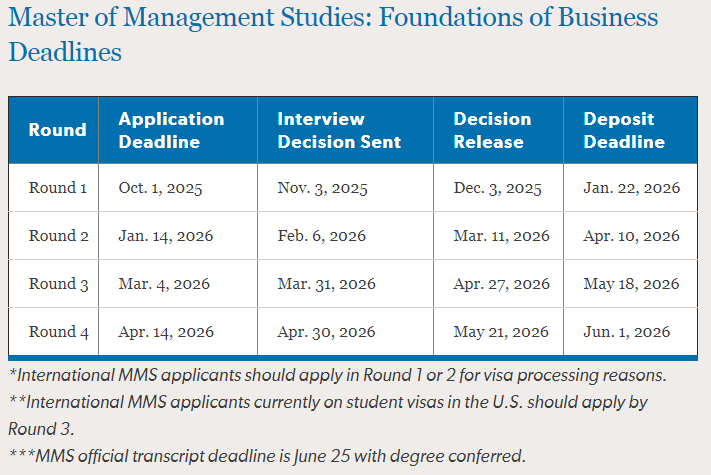Click the Jan. 22, 2026 deposit deadline

click(x=632, y=188)
